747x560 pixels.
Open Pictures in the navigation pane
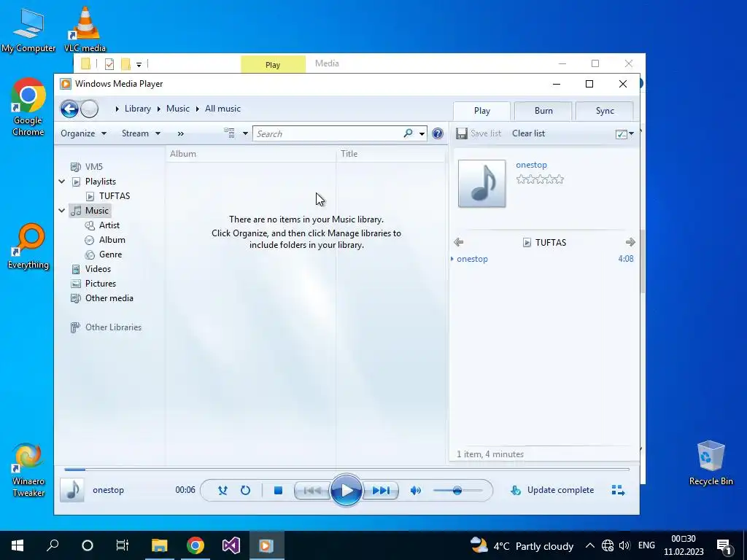pyautogui.click(x=100, y=284)
